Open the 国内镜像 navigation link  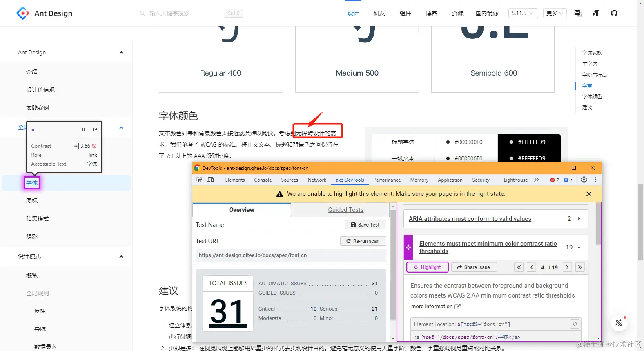[x=487, y=13]
